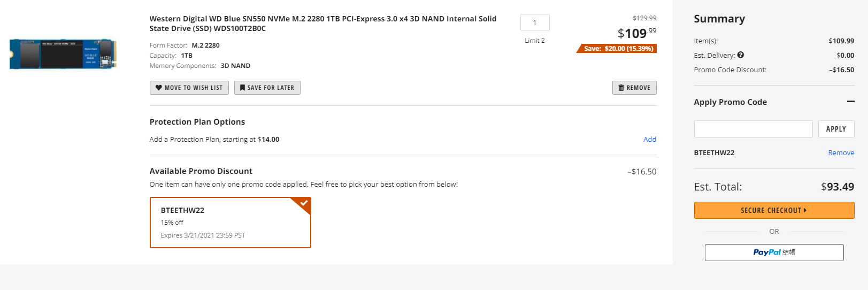
Task: Click the orange checkmark corner on the BTEETHW22 card
Action: pyautogui.click(x=303, y=204)
